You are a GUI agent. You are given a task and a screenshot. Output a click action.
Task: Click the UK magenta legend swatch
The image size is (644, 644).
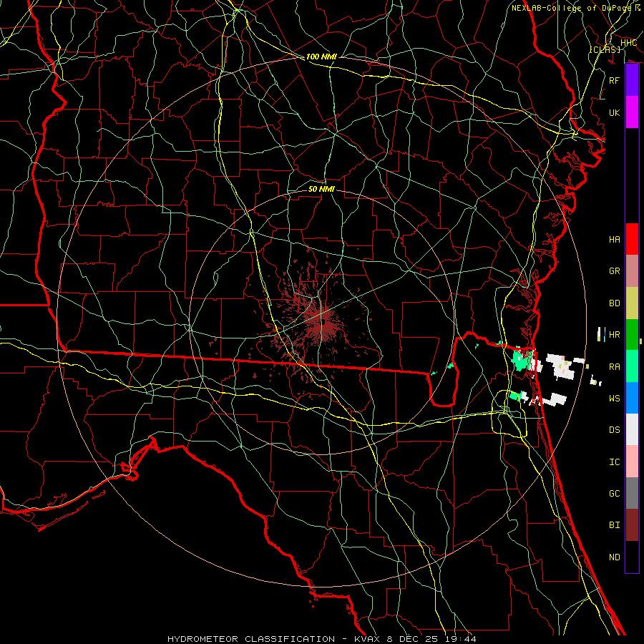632,112
